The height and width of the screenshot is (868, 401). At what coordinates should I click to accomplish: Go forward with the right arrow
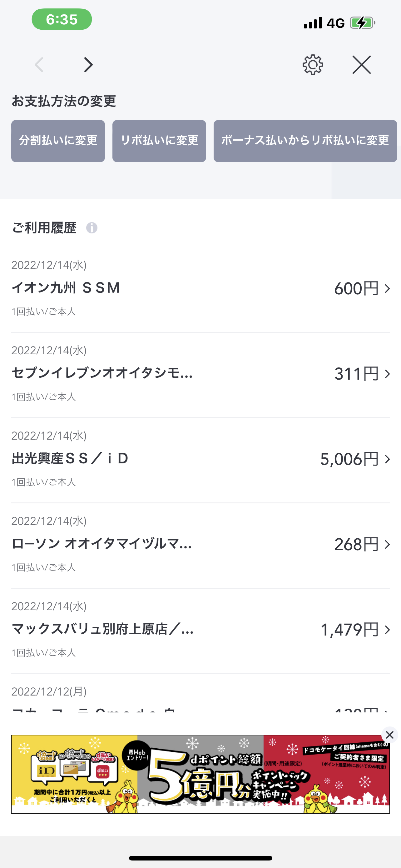click(88, 65)
